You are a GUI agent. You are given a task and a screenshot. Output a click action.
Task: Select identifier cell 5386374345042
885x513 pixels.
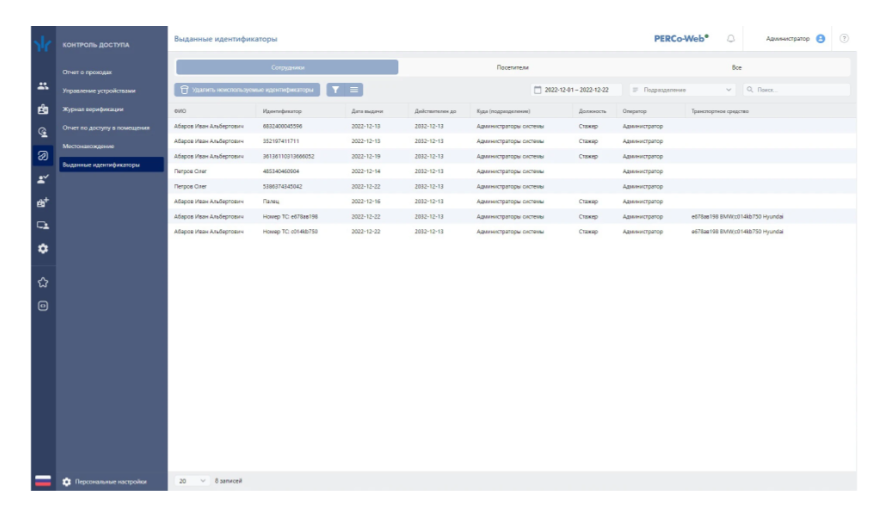[282, 186]
